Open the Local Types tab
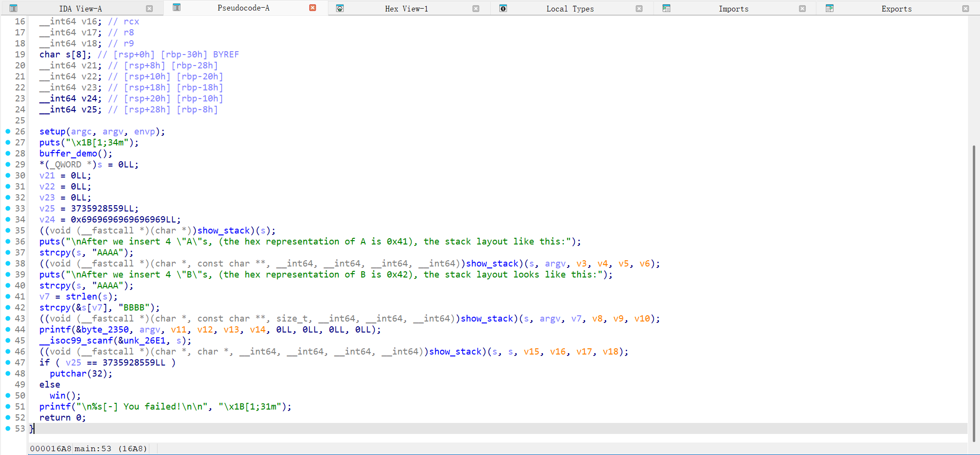Viewport: 980px width, 455px height. click(570, 9)
